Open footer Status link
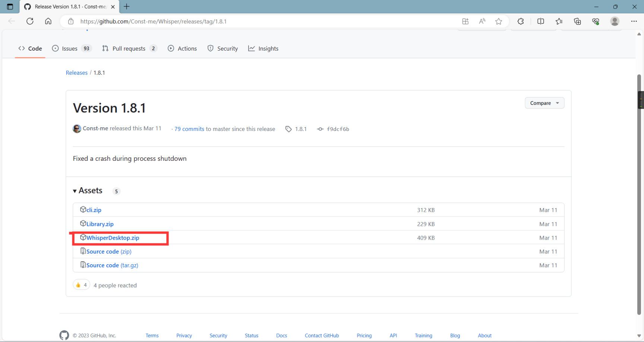 [x=252, y=336]
